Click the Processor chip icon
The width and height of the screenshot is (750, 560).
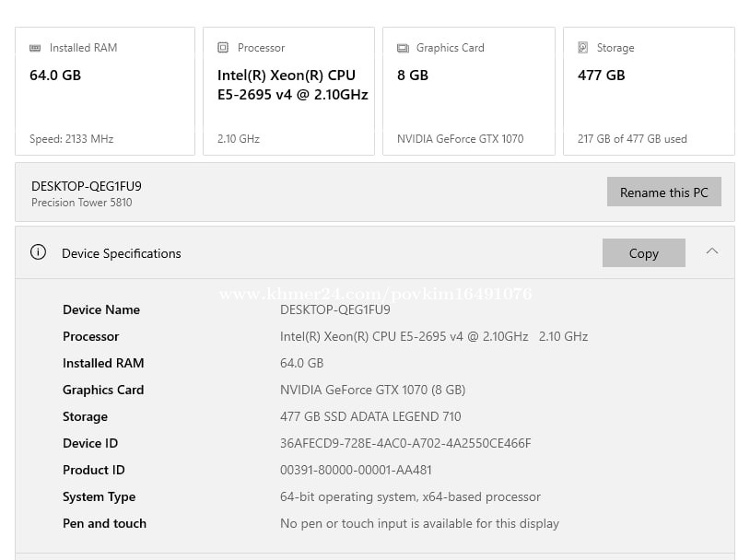tap(223, 48)
